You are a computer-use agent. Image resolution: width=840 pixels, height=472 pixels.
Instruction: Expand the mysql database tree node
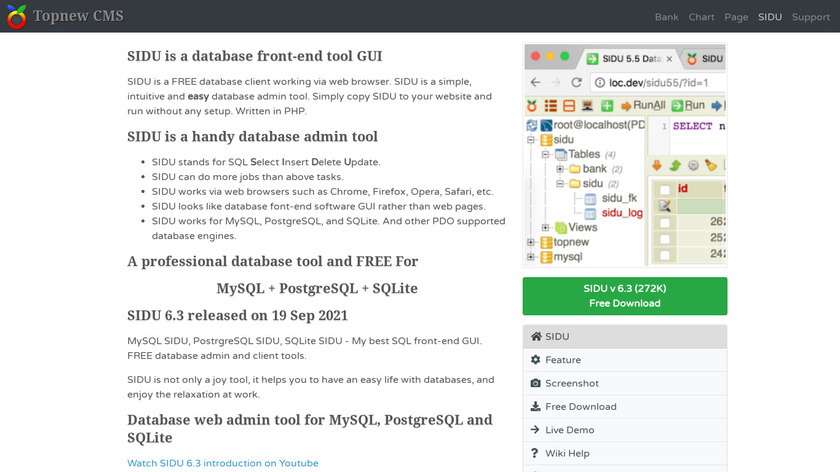(532, 257)
